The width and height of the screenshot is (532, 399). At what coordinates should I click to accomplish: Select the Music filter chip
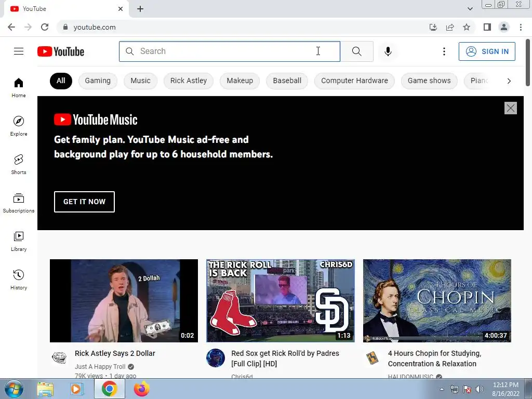pos(140,81)
